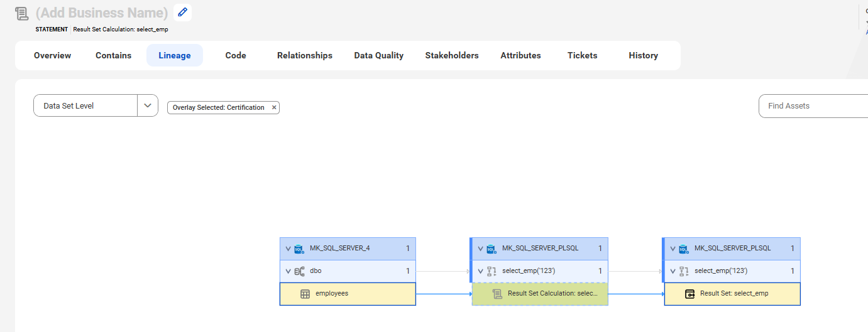View the Attributes tab
This screenshot has width=868, height=332.
point(520,55)
